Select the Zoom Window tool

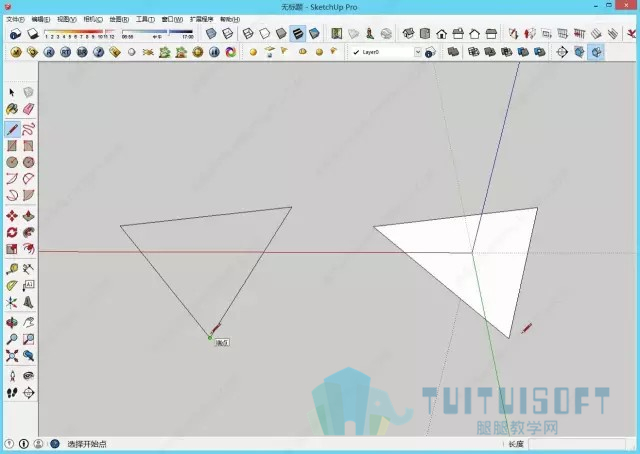[x=28, y=339]
